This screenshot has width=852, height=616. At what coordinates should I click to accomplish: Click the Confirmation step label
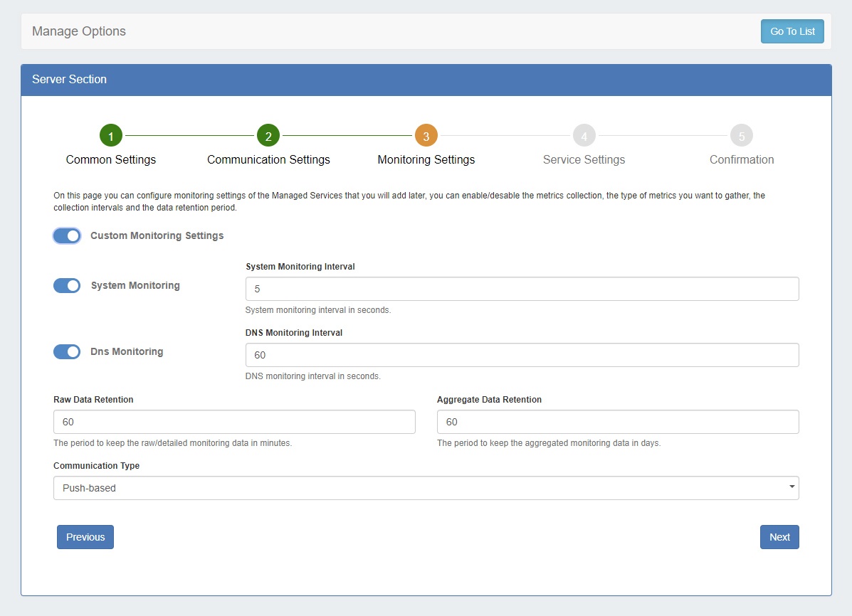(x=741, y=159)
